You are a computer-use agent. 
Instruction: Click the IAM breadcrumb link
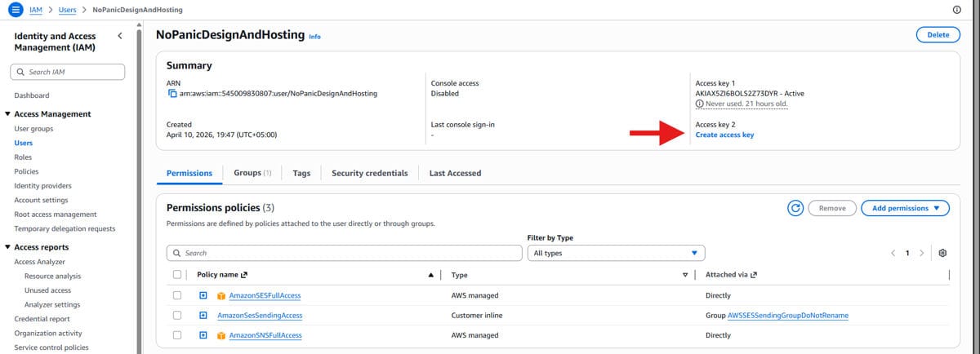pyautogui.click(x=35, y=9)
